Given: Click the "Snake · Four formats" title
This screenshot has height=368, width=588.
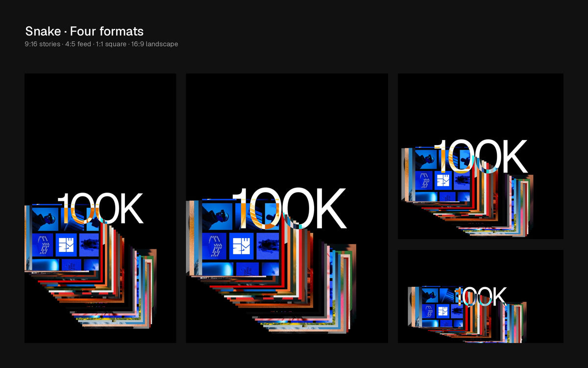Looking at the screenshot, I should [84, 31].
